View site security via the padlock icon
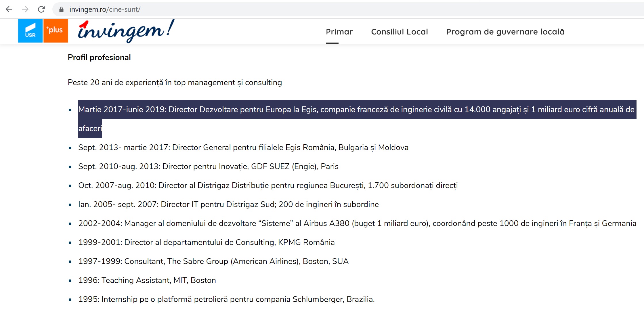This screenshot has height=312, width=644. tap(61, 9)
